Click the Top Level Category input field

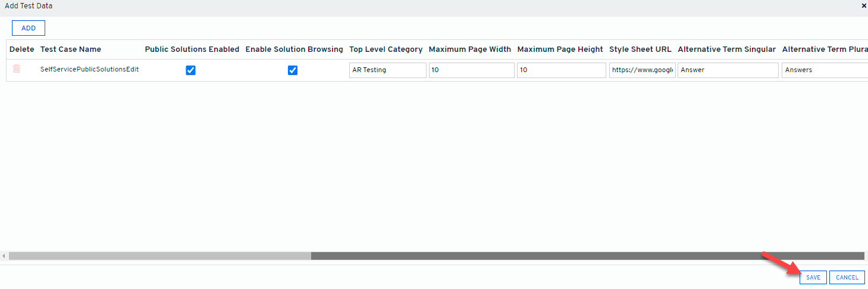387,70
